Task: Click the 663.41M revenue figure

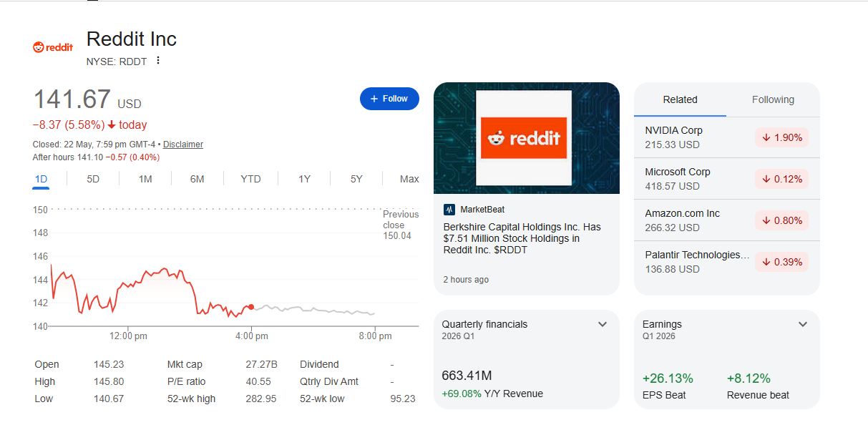Action: pos(467,376)
